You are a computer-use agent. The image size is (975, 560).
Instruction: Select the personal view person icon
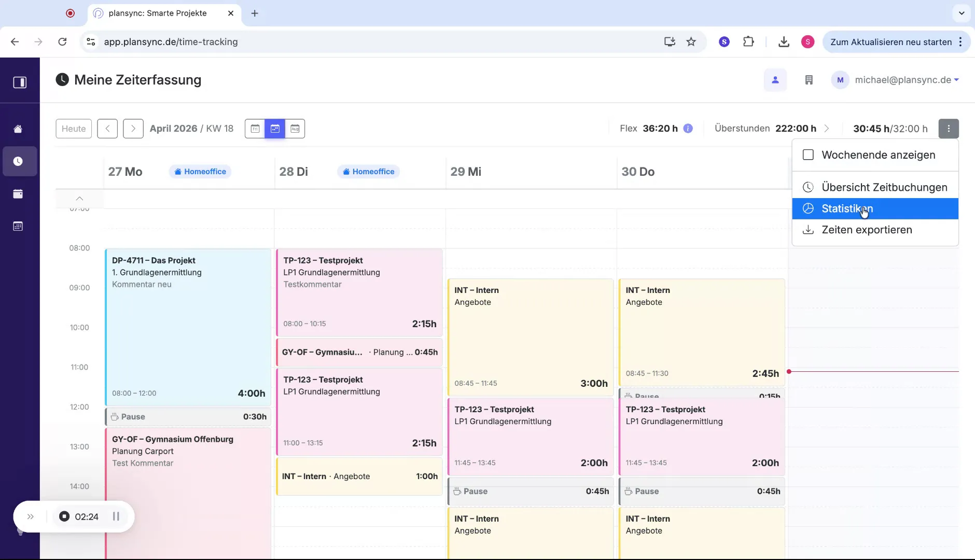775,80
